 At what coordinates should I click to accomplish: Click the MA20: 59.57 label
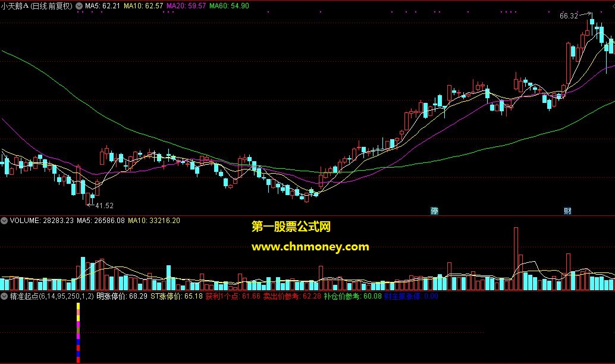186,6
